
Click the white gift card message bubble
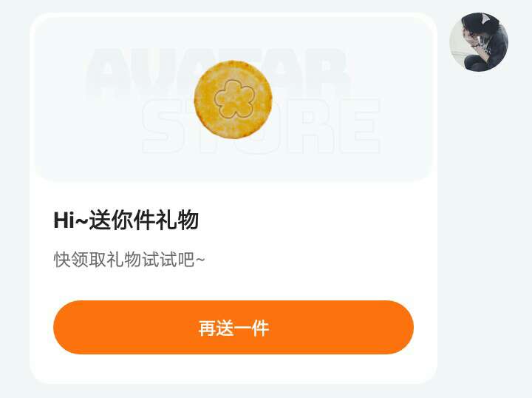point(233,198)
